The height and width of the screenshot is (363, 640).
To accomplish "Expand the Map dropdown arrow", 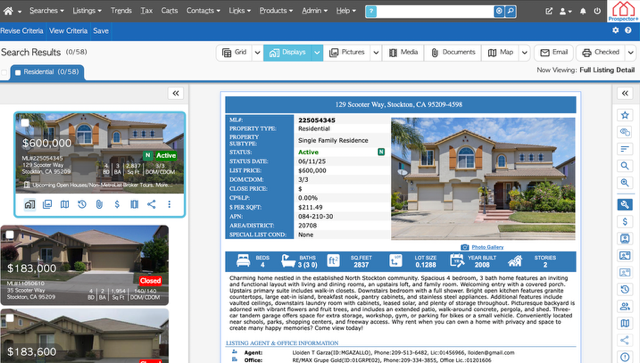I will coord(524,53).
